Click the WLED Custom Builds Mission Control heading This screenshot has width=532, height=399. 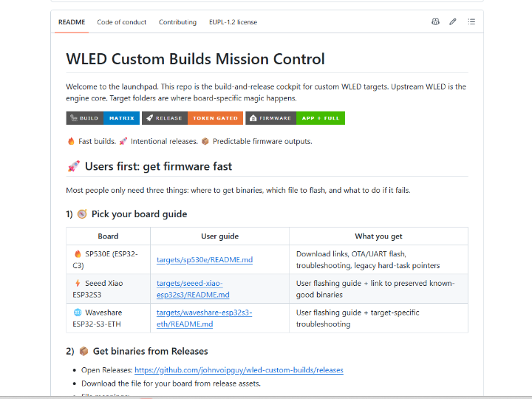(195, 59)
